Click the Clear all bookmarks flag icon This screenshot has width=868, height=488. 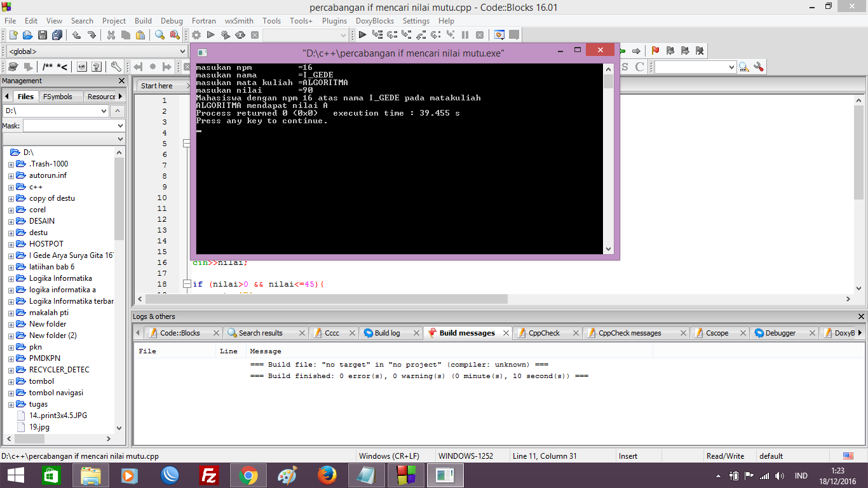coord(700,51)
